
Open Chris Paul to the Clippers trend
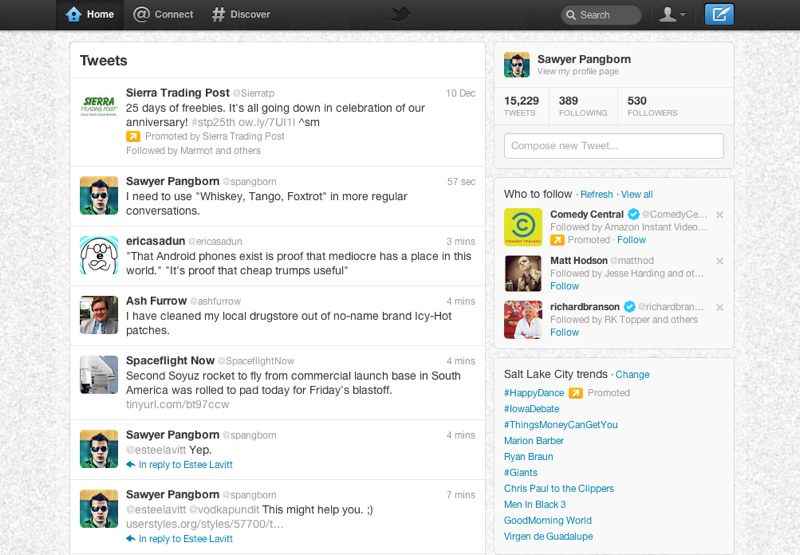(x=559, y=489)
